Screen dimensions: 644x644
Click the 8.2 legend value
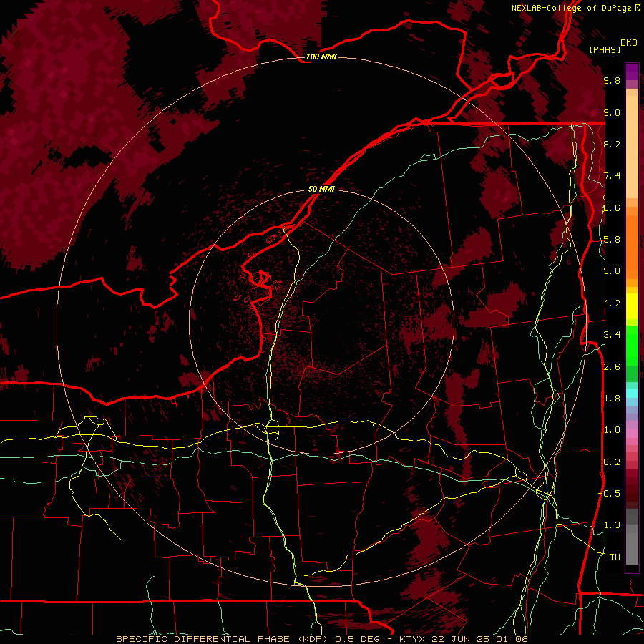point(612,144)
